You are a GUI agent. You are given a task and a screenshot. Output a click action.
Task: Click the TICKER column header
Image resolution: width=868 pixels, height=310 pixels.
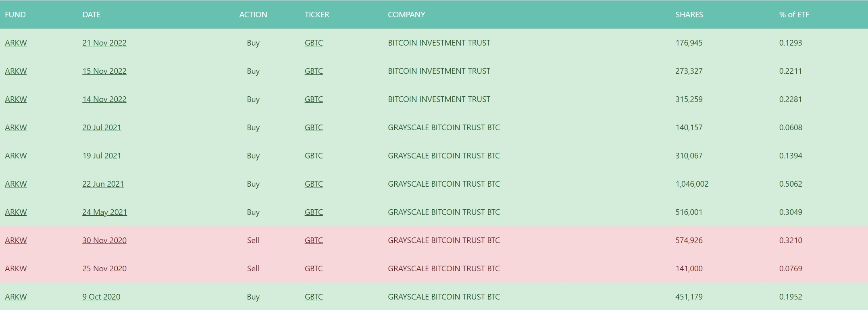tap(317, 15)
